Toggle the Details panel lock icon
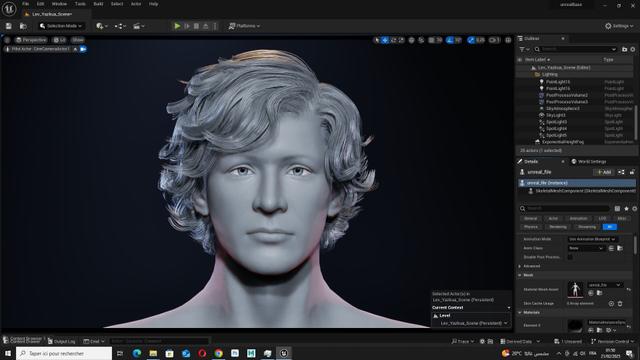Image resolution: width=640 pixels, height=360 pixels. pyautogui.click(x=632, y=172)
